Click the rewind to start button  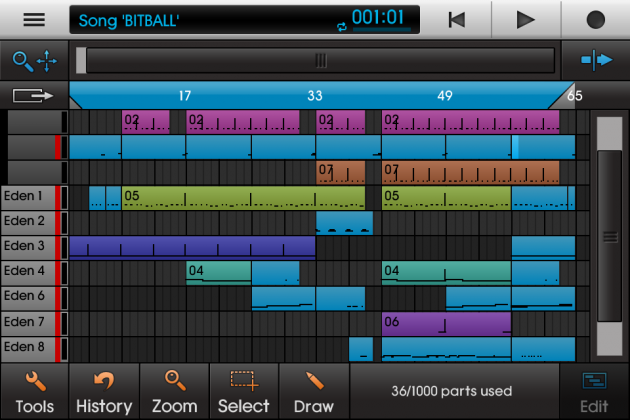click(457, 20)
